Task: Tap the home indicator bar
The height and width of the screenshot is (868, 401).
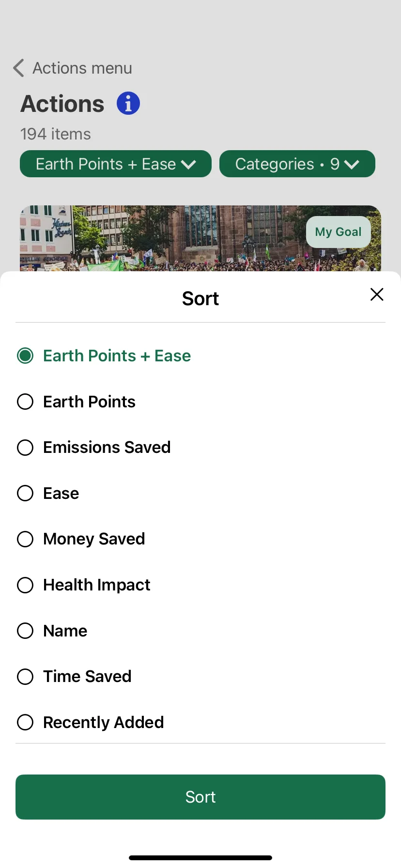Action: pyautogui.click(x=200, y=858)
